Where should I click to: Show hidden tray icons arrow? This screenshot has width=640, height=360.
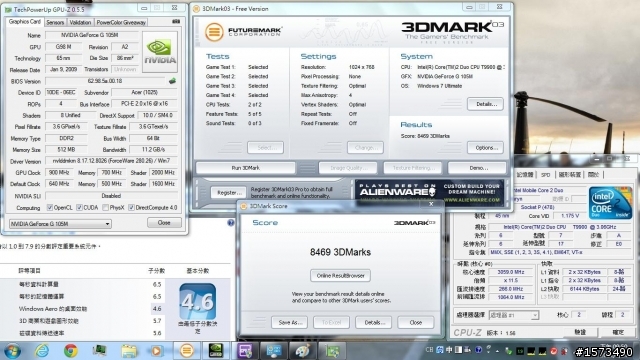pyautogui.click(x=497, y=350)
